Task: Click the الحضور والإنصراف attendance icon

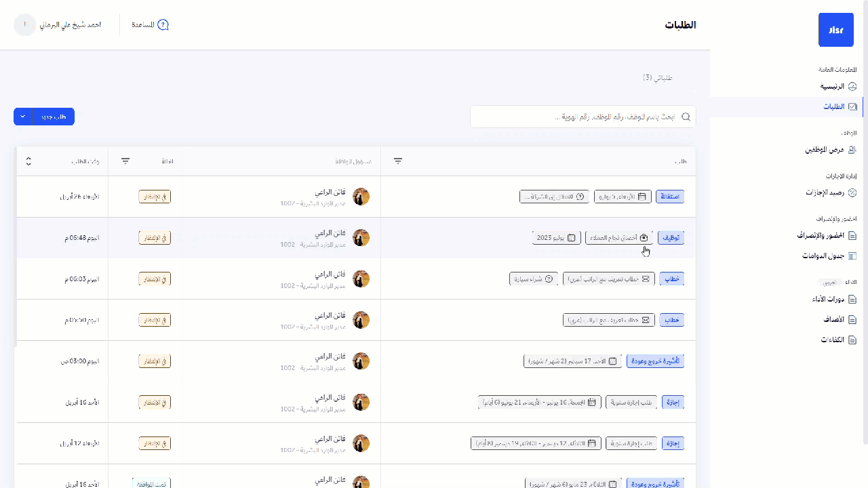Action: click(852, 236)
